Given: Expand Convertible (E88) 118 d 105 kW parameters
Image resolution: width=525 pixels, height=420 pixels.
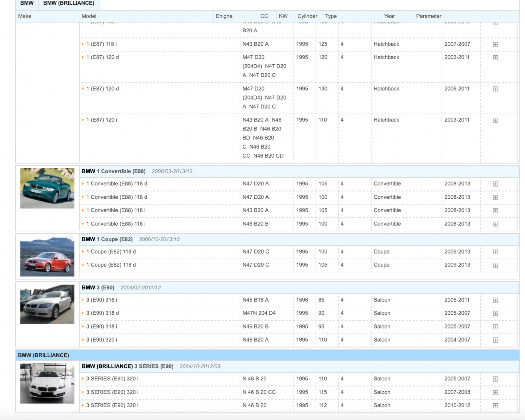Looking at the screenshot, I should [x=495, y=184].
